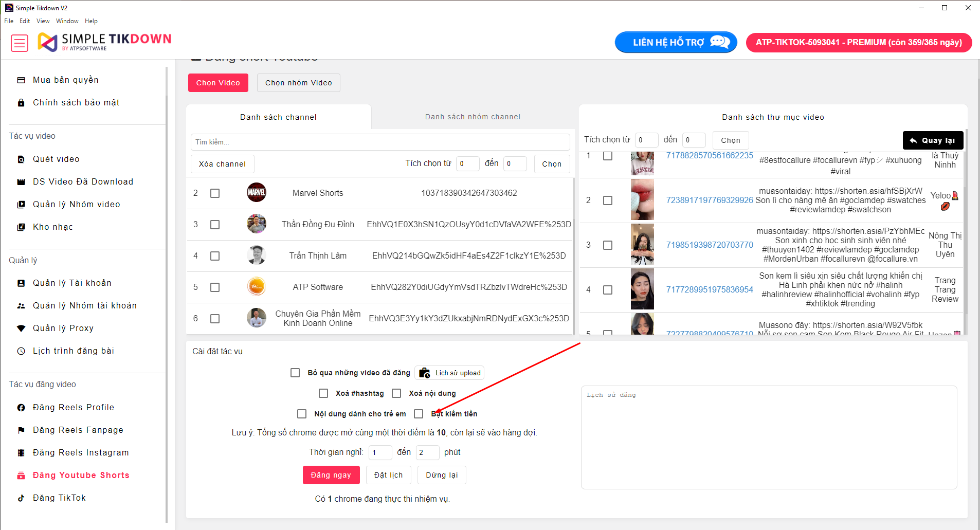Viewport: 980px width, 530px height.
Task: Click the Chọn Video button
Action: pos(218,83)
